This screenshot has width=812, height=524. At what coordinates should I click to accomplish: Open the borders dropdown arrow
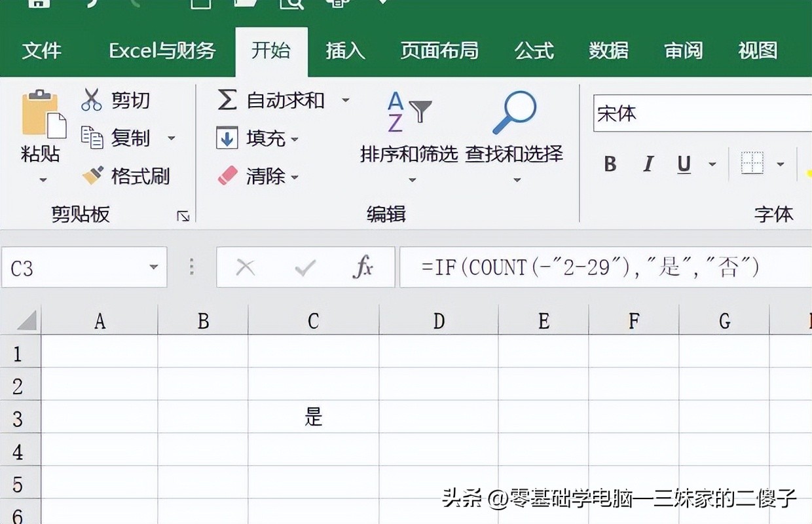click(x=780, y=164)
